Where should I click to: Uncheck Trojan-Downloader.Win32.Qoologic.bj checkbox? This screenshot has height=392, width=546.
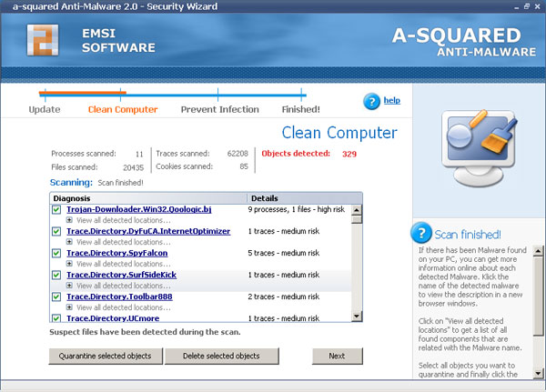[56, 209]
